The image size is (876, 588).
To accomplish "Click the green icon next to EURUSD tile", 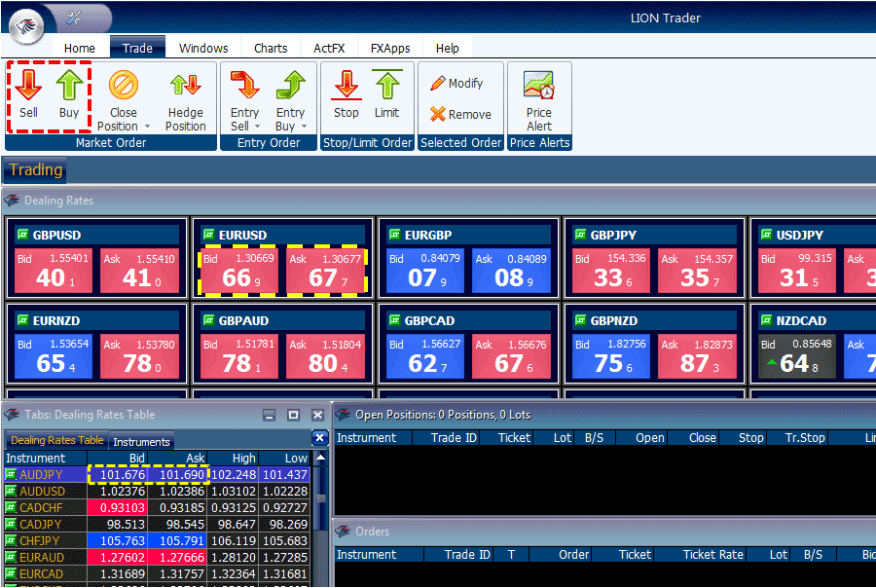I will [x=209, y=235].
